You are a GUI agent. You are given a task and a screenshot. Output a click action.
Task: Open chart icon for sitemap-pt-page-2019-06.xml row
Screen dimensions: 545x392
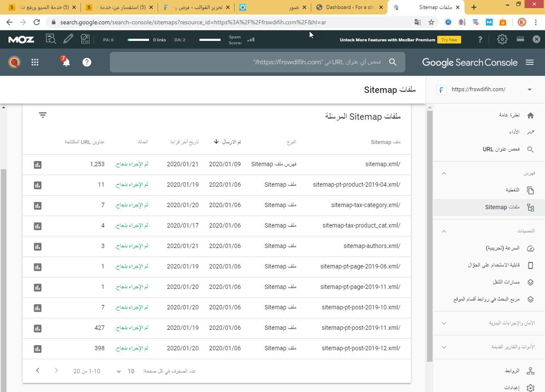click(38, 267)
